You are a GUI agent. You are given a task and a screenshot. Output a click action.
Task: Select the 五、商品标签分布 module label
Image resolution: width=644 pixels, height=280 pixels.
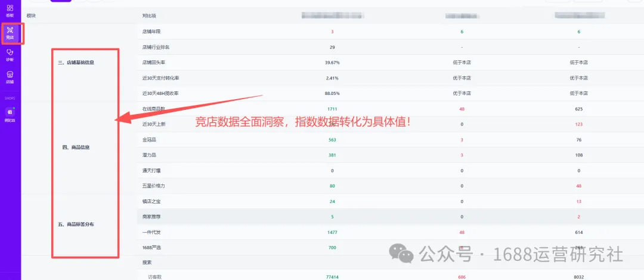pyautogui.click(x=76, y=224)
